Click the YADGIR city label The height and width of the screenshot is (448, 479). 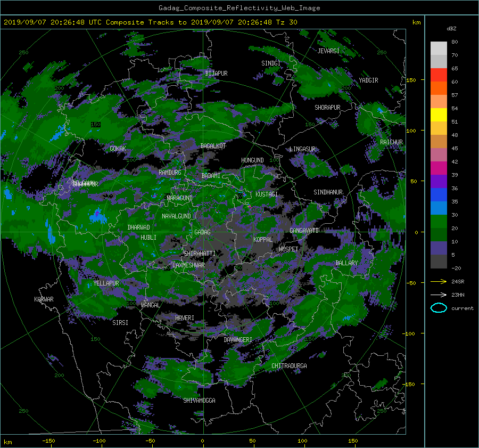point(368,80)
